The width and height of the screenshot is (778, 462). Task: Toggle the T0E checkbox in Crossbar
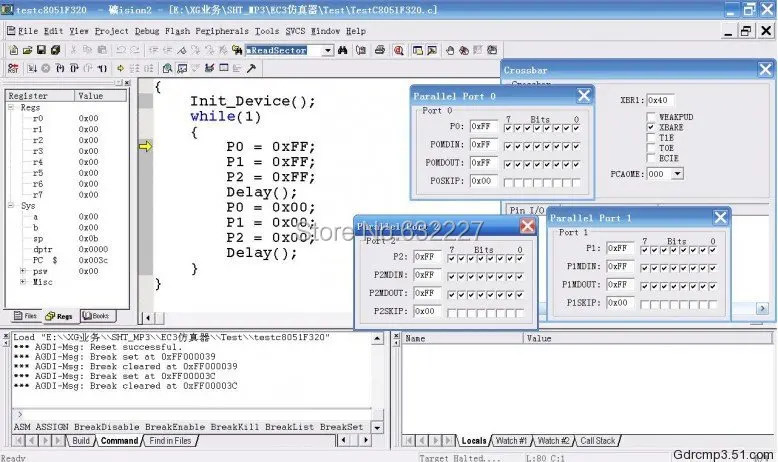click(651, 148)
